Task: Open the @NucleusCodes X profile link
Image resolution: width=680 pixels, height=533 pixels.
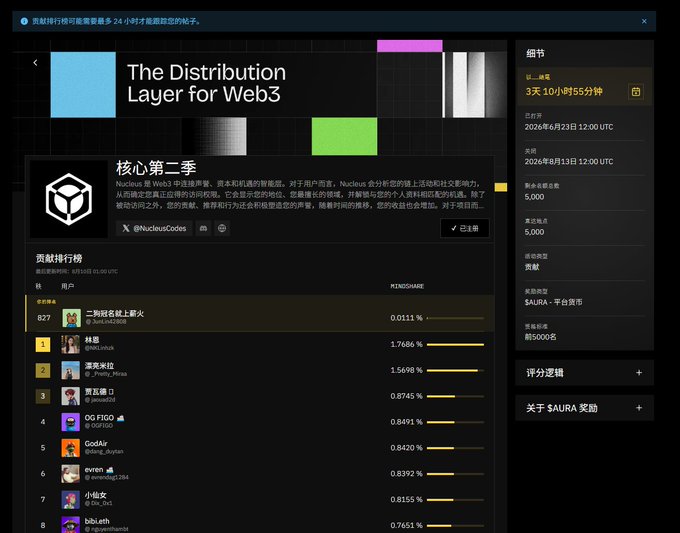Action: tap(154, 228)
